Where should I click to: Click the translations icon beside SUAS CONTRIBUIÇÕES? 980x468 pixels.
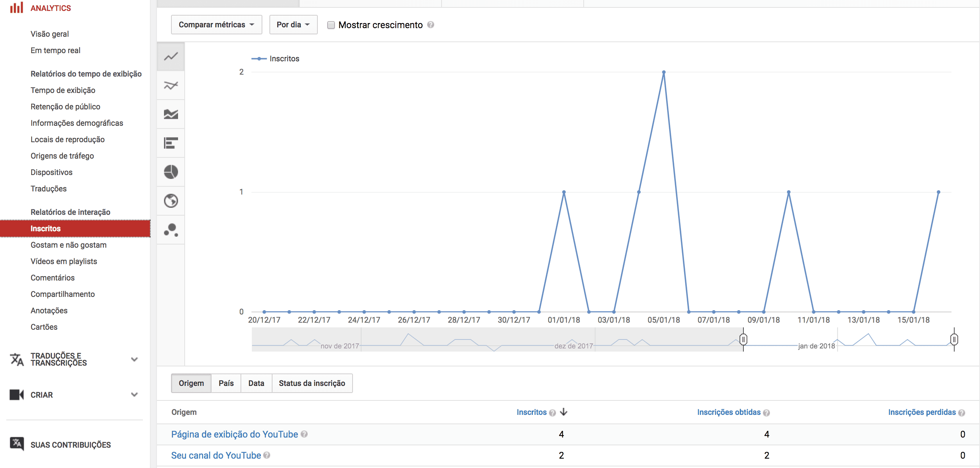(x=16, y=444)
